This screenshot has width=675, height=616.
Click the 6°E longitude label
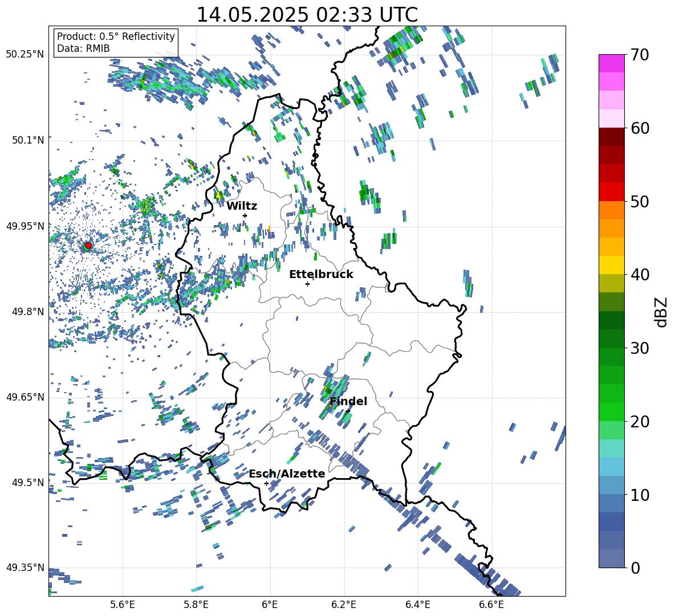point(270,605)
